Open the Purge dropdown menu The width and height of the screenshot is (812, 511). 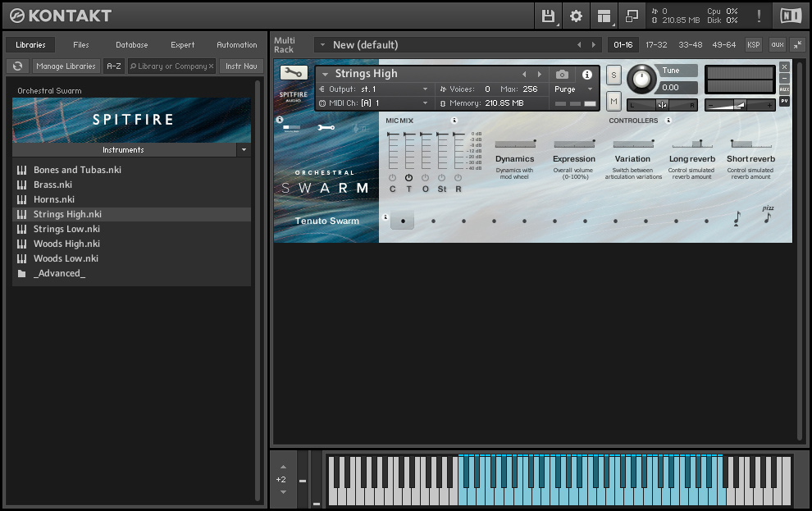[x=573, y=89]
